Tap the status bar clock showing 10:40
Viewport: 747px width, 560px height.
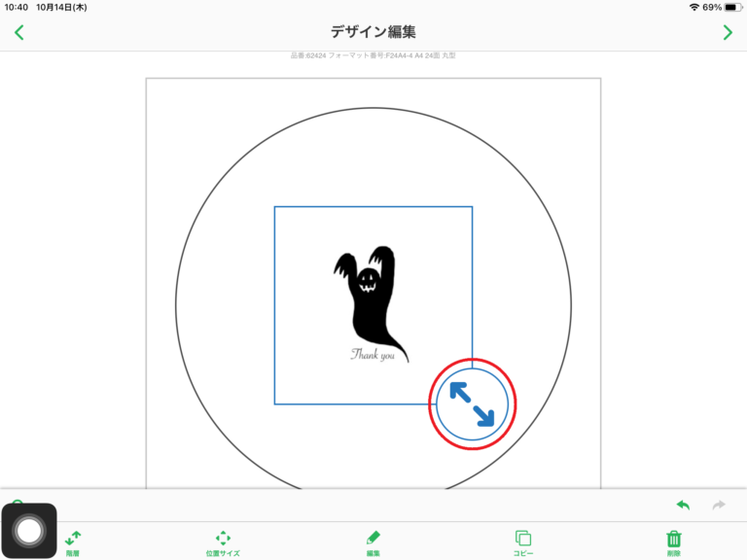pos(17,7)
